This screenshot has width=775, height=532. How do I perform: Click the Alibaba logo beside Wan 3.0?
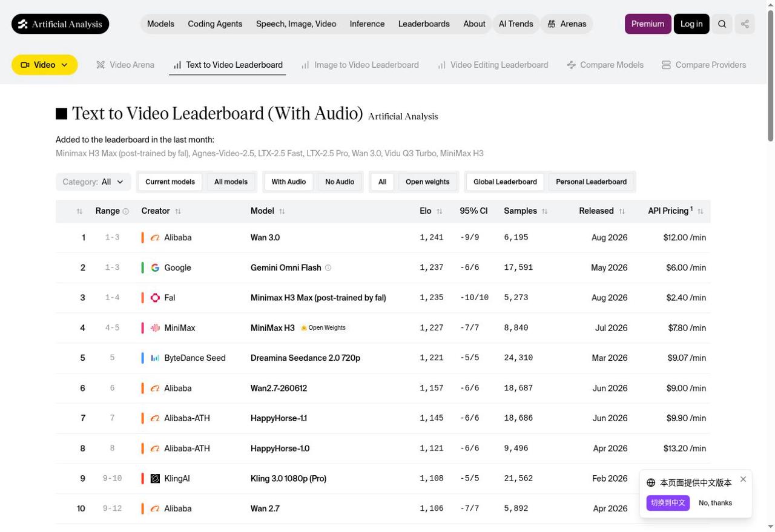[155, 238]
